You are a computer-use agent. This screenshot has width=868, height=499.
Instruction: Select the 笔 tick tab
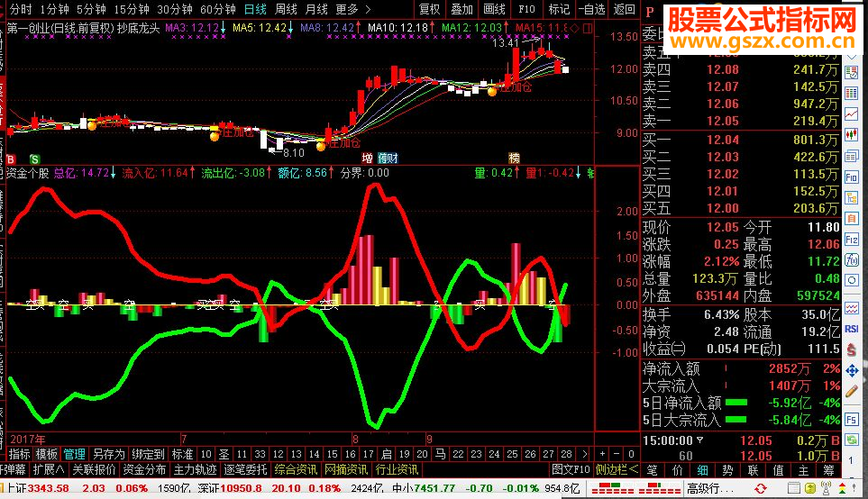652,470
